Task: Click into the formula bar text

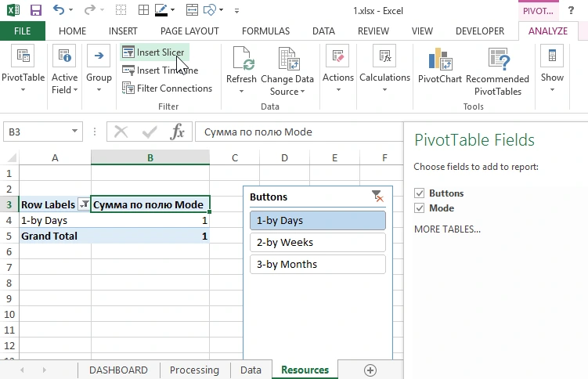Action: [298, 132]
